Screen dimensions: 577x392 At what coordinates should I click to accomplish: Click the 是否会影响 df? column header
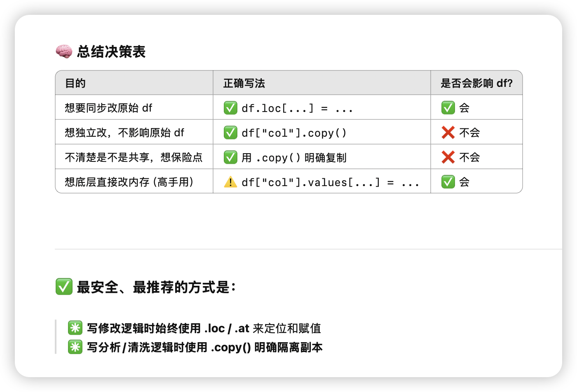477,83
